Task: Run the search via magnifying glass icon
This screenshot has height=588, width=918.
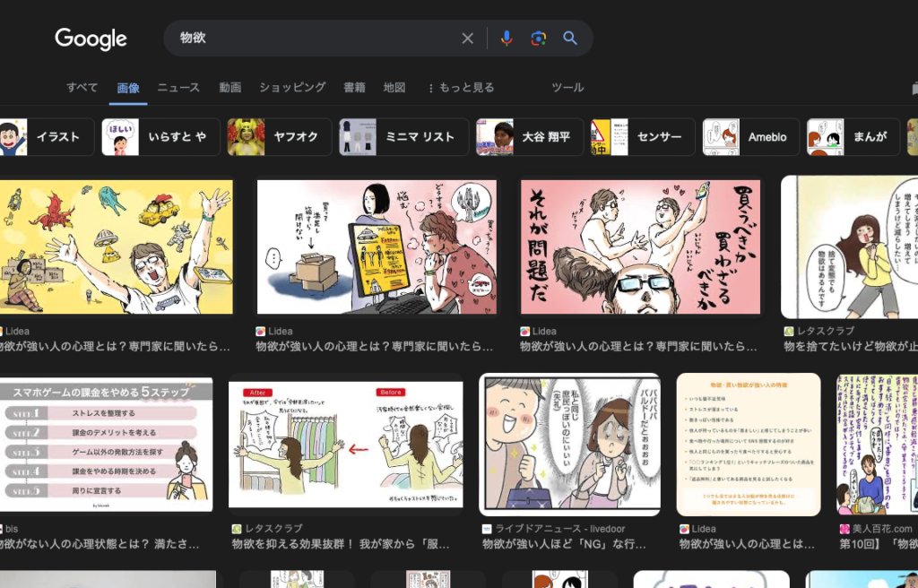Action: point(570,39)
